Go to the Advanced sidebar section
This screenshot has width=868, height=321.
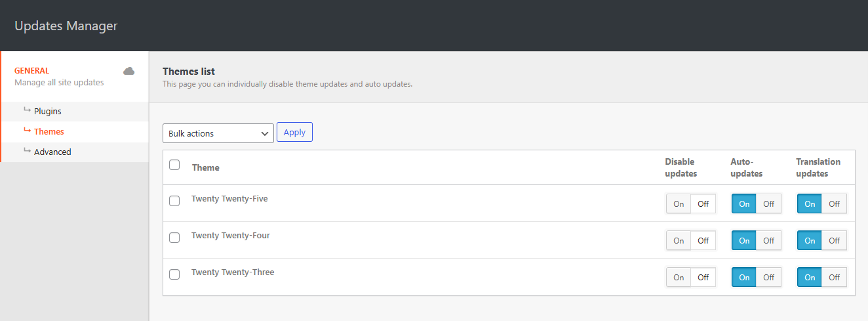point(52,152)
